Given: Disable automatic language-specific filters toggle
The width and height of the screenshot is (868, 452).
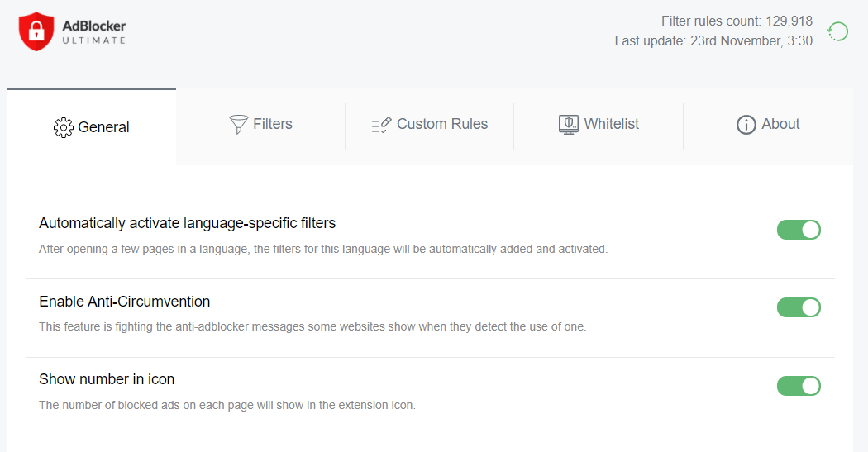Looking at the screenshot, I should point(799,230).
